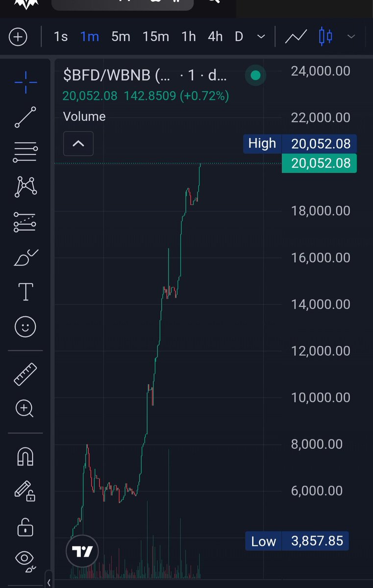
Task: Select the text annotation tool
Action: click(25, 292)
